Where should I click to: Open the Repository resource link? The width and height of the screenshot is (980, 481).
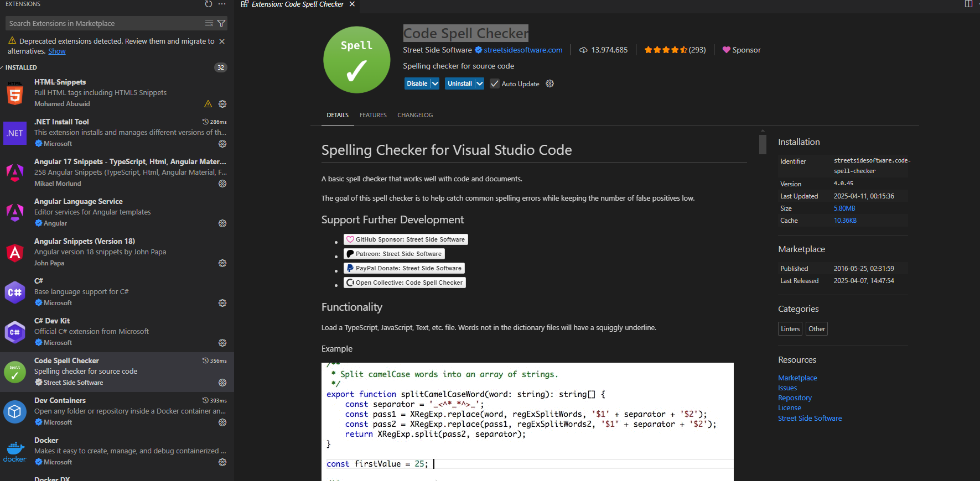point(795,398)
